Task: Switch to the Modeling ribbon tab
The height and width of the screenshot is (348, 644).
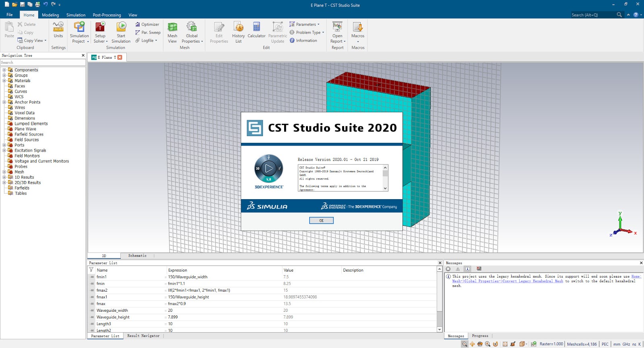Action: point(50,15)
